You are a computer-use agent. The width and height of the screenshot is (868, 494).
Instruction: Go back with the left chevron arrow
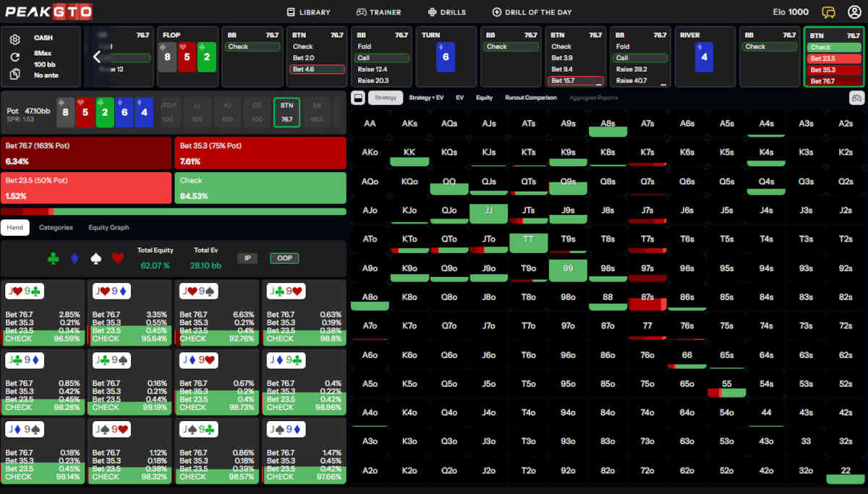click(x=97, y=57)
